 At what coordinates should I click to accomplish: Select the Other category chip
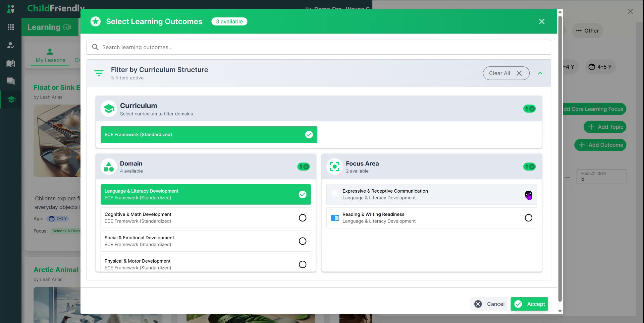pyautogui.click(x=587, y=30)
